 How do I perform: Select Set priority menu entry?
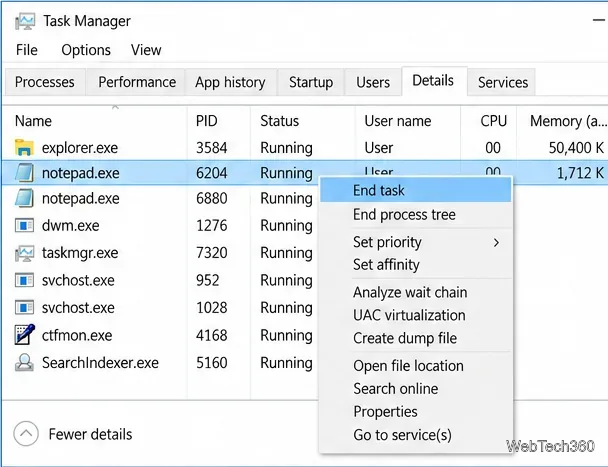[x=416, y=242]
